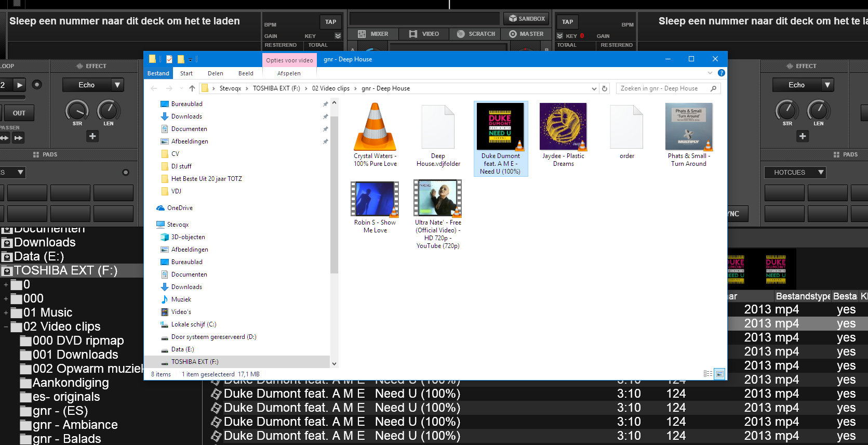Viewport: 868px width, 445px height.
Task: Switch to the Start ribbon tab
Action: [186, 73]
